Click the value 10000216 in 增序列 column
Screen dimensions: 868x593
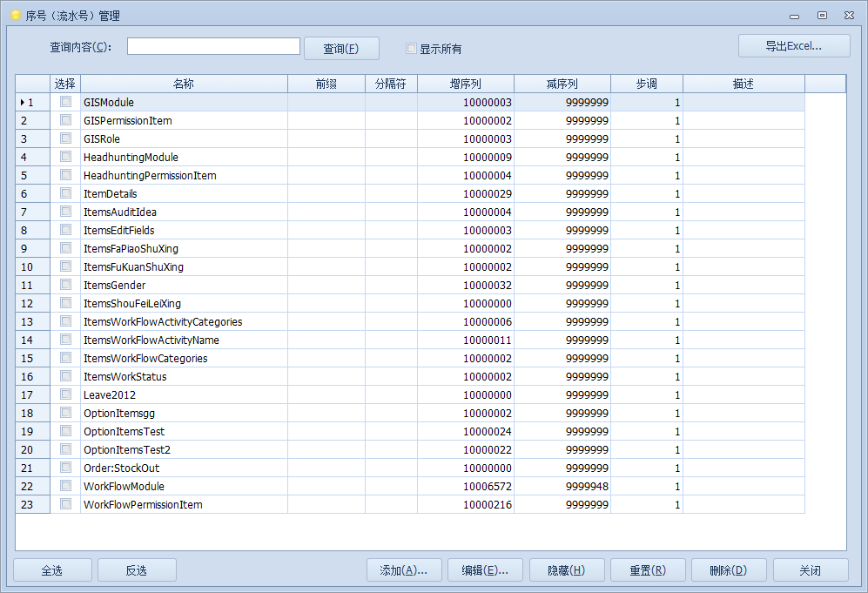[488, 504]
